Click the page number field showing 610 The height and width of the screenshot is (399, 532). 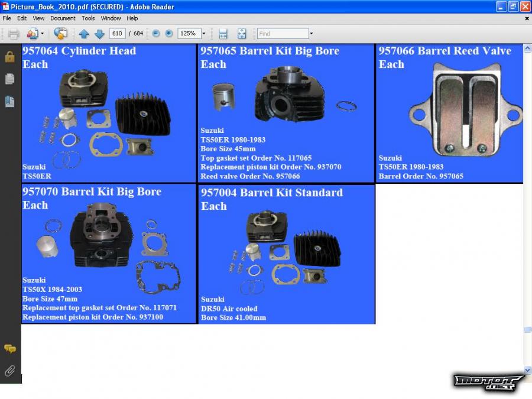point(117,34)
